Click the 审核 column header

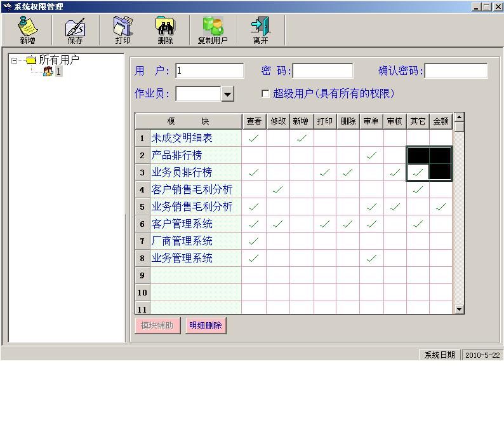[x=395, y=121]
